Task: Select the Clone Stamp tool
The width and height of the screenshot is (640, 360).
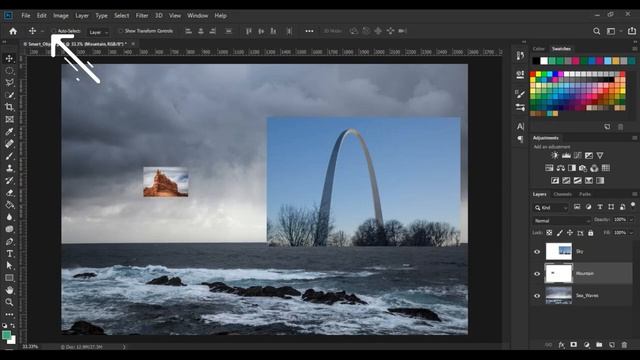Action: point(9,168)
